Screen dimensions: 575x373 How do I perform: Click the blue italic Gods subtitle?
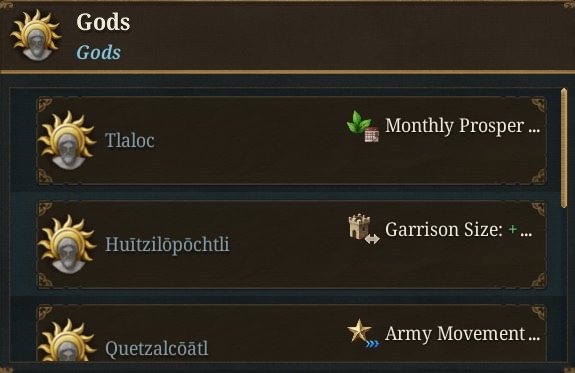(99, 52)
